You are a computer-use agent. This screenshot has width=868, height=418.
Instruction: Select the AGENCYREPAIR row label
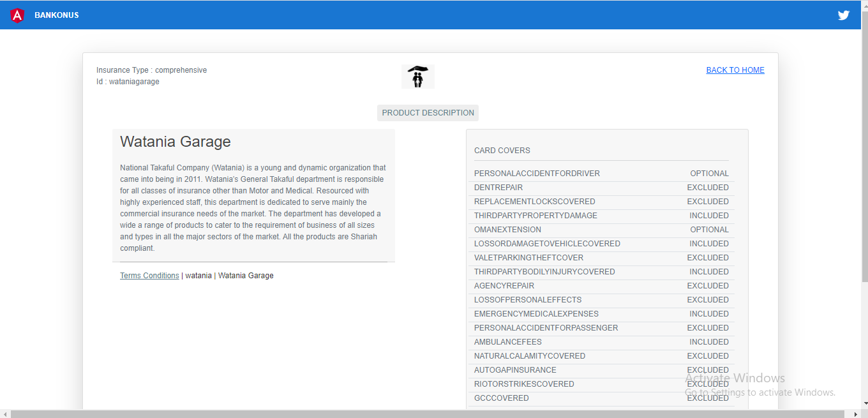click(504, 286)
